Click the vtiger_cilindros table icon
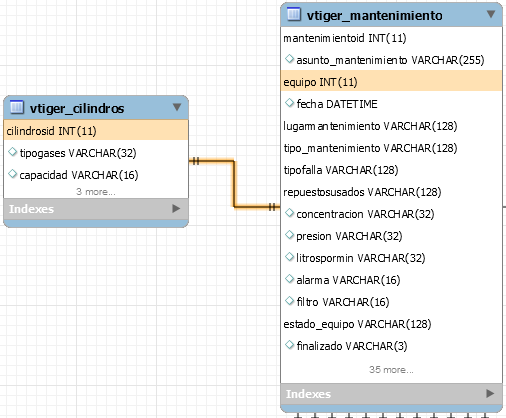Viewport: 506px width, 418px height. point(17,107)
